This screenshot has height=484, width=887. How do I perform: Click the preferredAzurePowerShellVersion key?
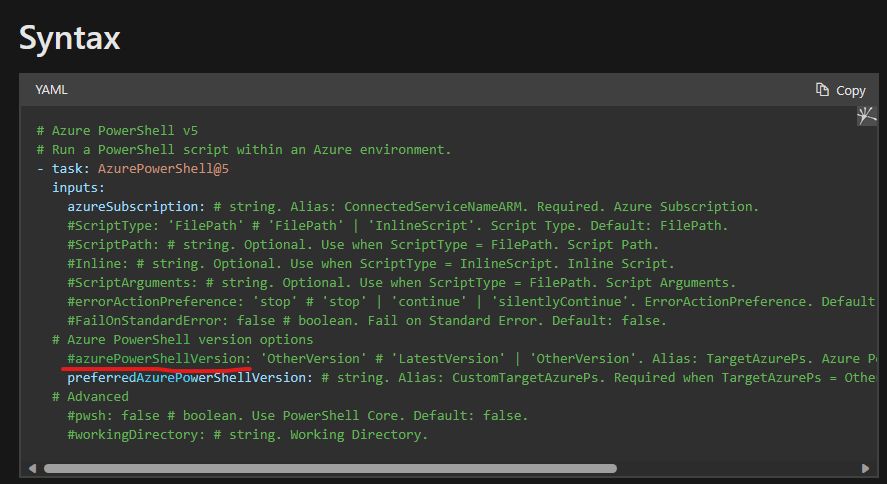[x=190, y=378]
